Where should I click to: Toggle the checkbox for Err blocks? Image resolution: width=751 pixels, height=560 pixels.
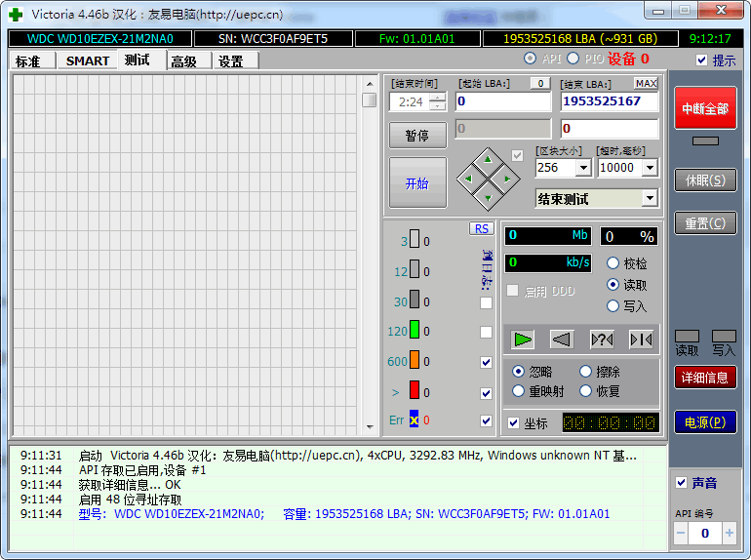coord(486,420)
